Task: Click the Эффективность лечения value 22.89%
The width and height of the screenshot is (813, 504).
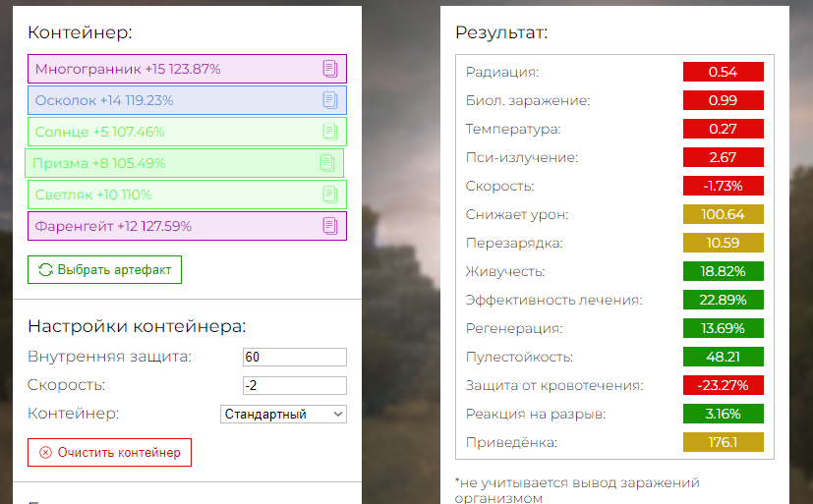Action: (724, 300)
